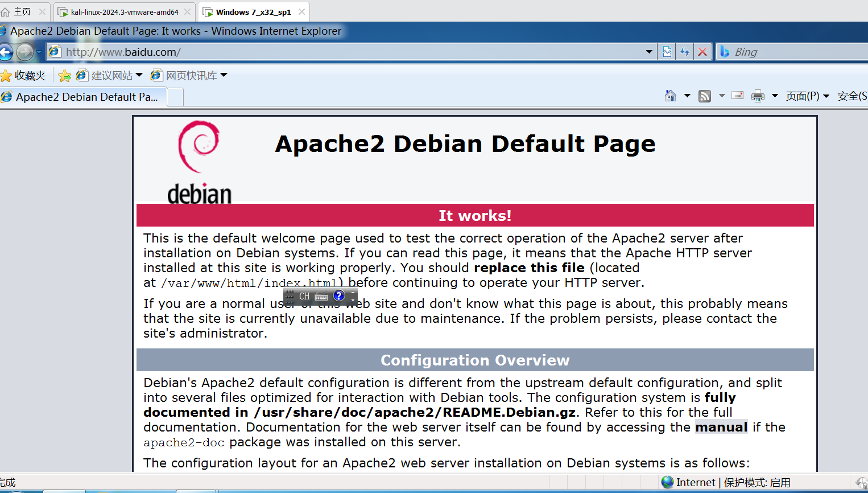868x493 pixels.
Task: Click /usr/share/doc/apache2/README.Debian.gz text
Action: tap(415, 412)
